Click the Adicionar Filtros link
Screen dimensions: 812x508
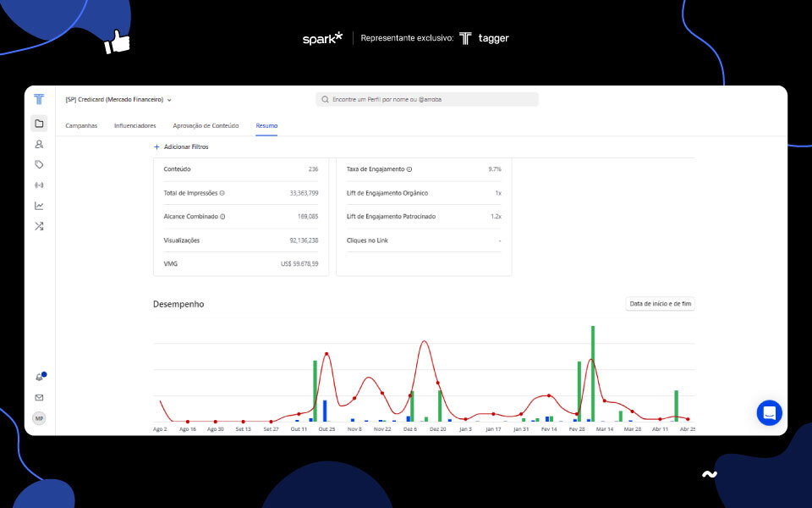(186, 147)
